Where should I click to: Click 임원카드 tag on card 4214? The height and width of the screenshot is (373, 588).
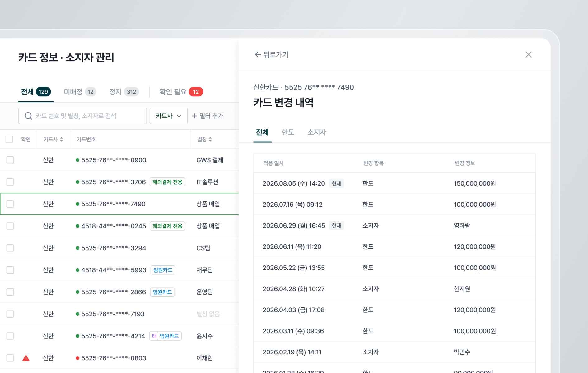click(x=169, y=336)
